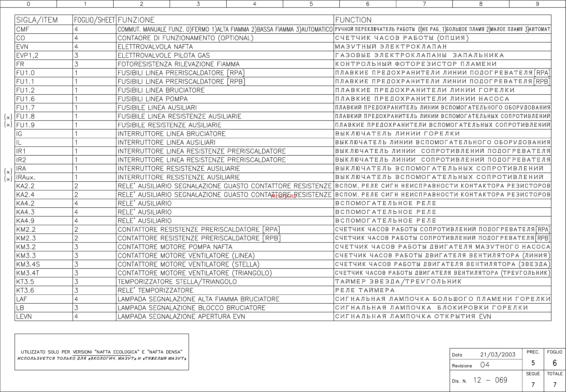The width and height of the screenshot is (566, 392).
Task: Click the PREC. sheet value 5
Action: coord(533,363)
